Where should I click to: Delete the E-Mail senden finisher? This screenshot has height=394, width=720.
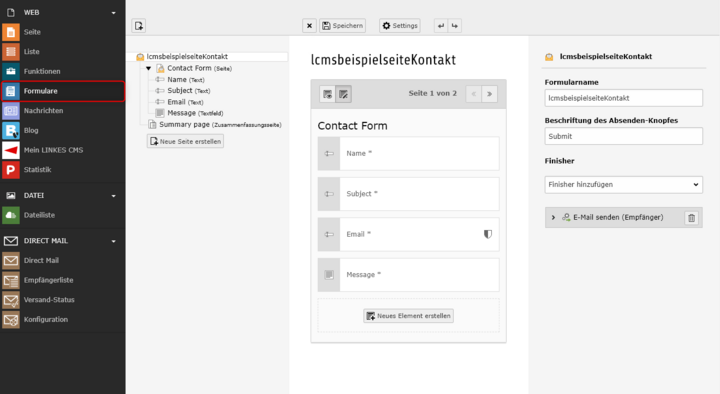click(x=692, y=218)
